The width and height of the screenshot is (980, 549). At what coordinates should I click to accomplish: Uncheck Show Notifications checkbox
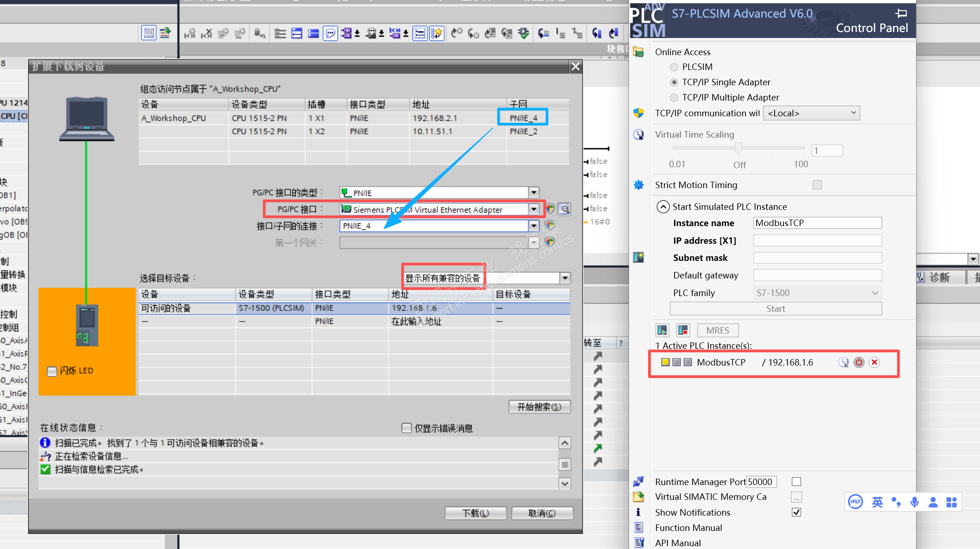point(796,512)
